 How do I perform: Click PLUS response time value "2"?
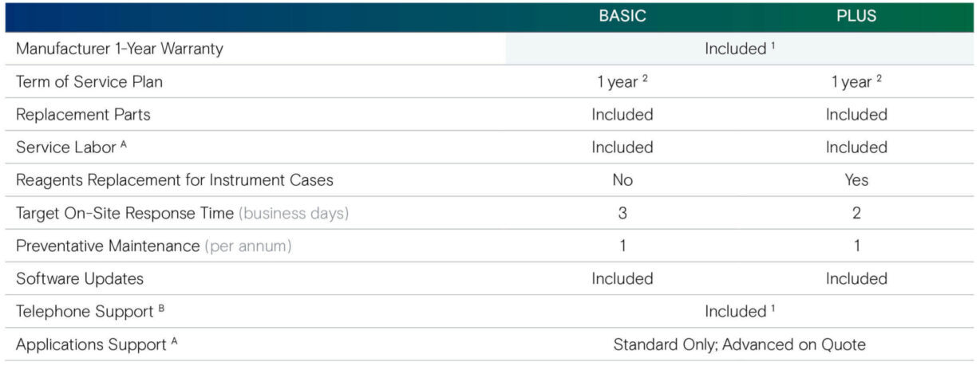point(856,213)
